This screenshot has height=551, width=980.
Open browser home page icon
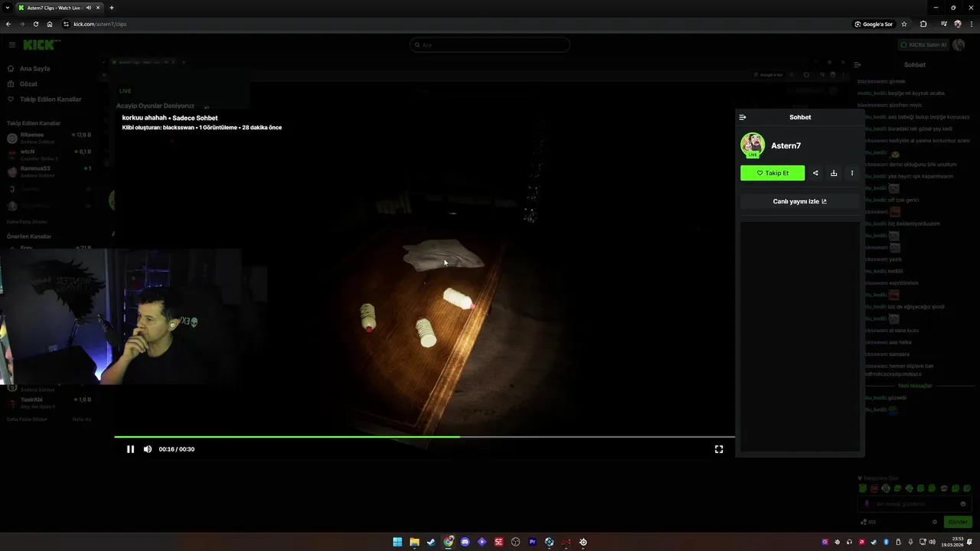50,24
